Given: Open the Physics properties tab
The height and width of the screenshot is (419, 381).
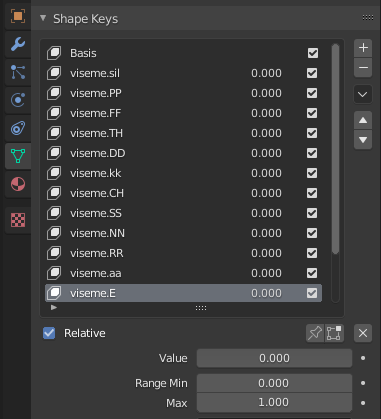Looking at the screenshot, I should pos(18,100).
